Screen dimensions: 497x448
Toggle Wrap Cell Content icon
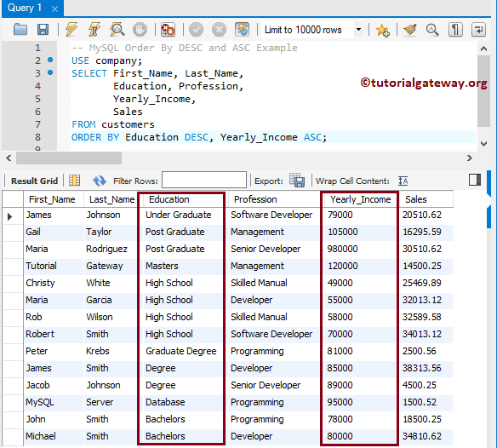[x=403, y=181]
